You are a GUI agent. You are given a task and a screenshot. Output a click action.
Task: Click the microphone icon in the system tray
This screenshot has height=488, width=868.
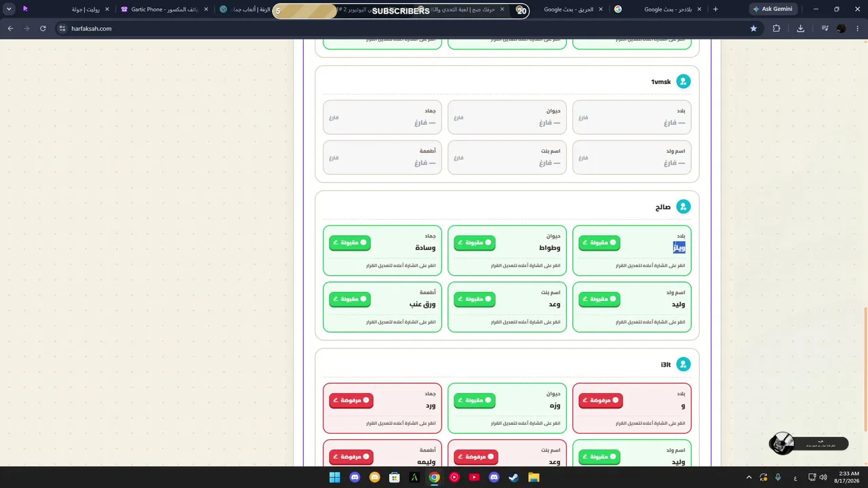pos(778,477)
